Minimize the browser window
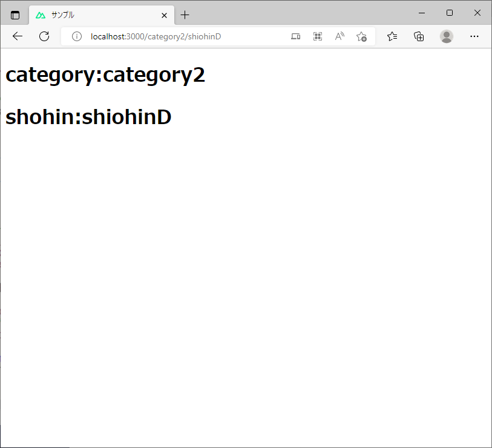Image resolution: width=492 pixels, height=448 pixels. [422, 13]
